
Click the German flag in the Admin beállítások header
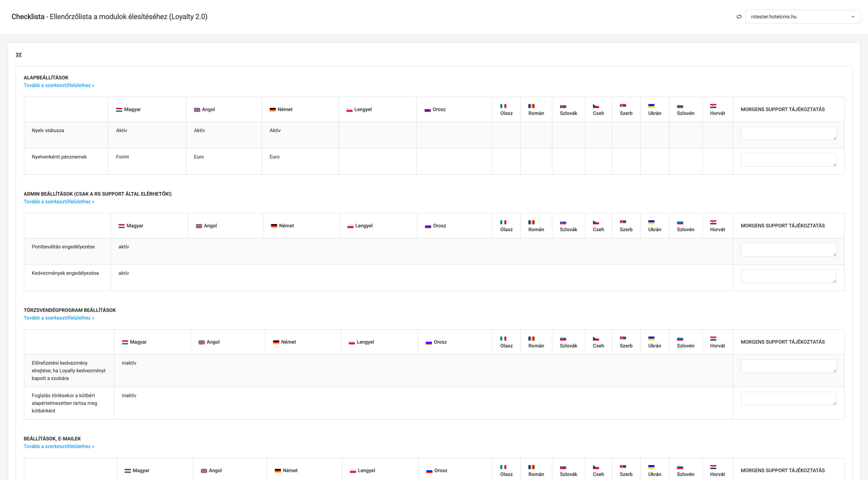point(274,226)
